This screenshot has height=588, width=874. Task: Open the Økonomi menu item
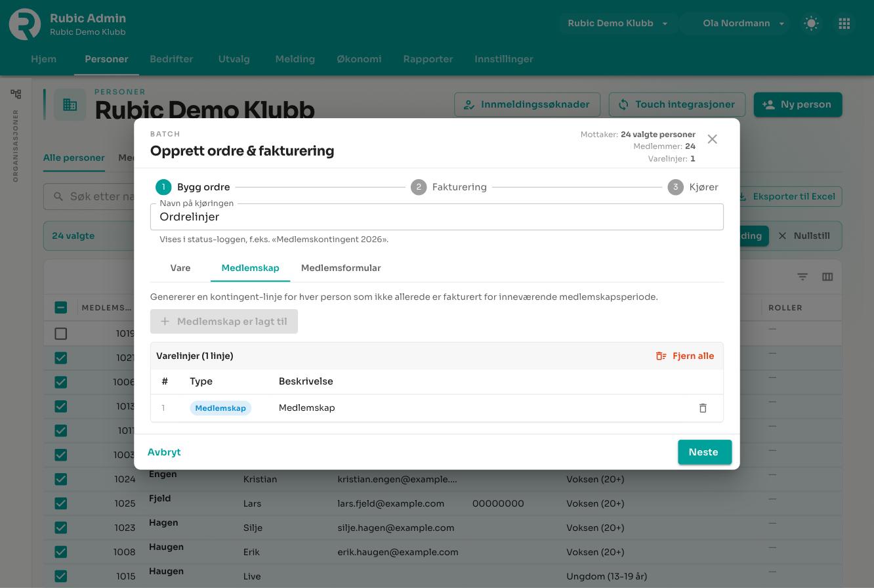click(x=359, y=59)
